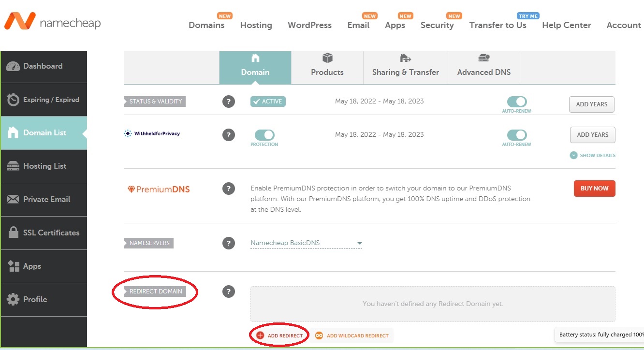Expand Show Details under privacy row
Screen dimensions: 644x350
[x=593, y=156]
